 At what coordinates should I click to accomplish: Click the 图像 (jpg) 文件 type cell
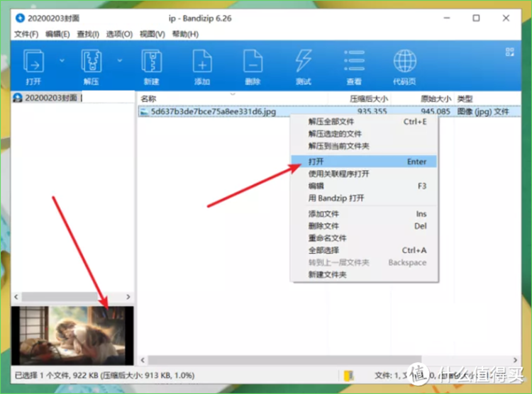[x=483, y=111]
